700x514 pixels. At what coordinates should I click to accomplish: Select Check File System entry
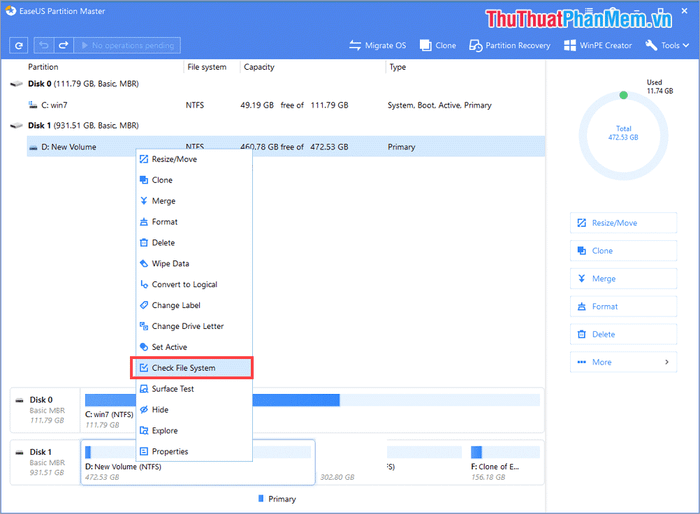pos(192,368)
